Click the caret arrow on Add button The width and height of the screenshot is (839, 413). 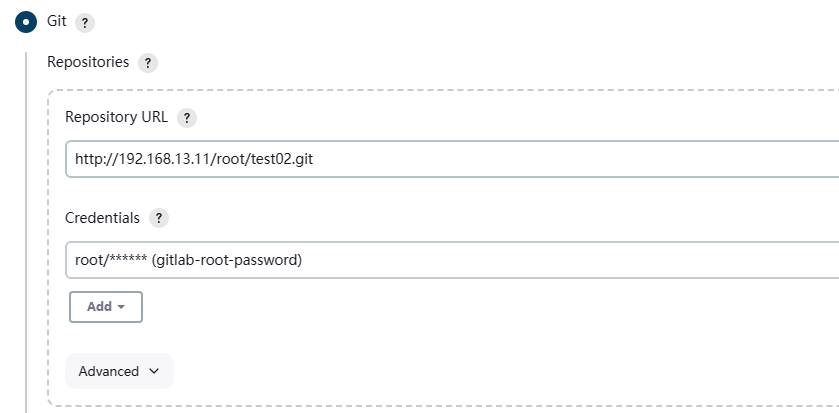click(x=122, y=307)
